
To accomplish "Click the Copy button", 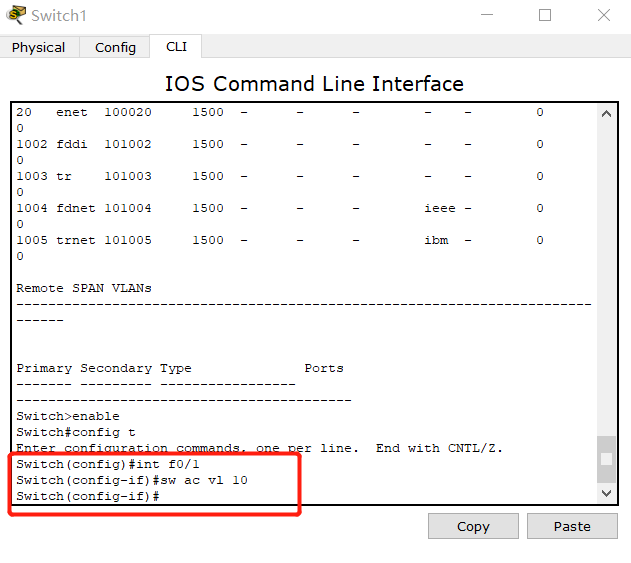I will pyautogui.click(x=473, y=526).
